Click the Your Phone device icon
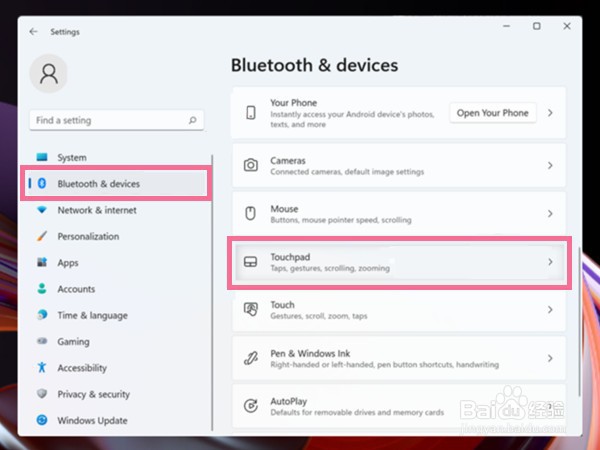 (x=251, y=113)
